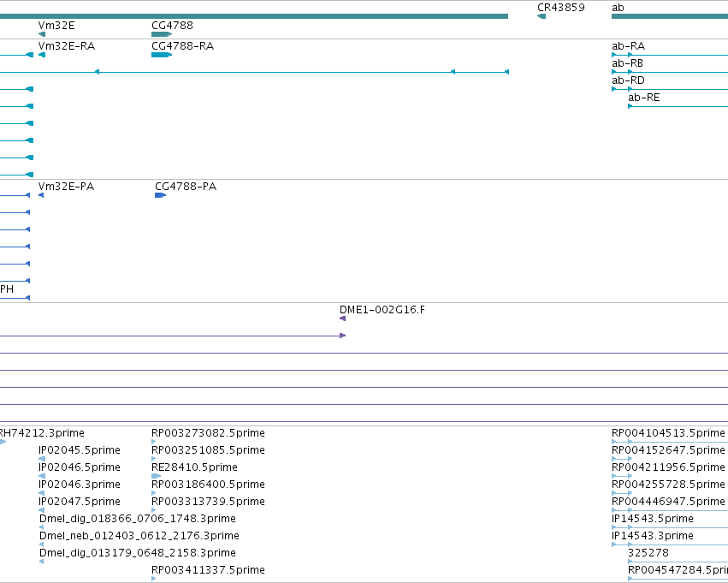
Task: Select the CG4788-PA coding box glyph
Action: [x=160, y=195]
